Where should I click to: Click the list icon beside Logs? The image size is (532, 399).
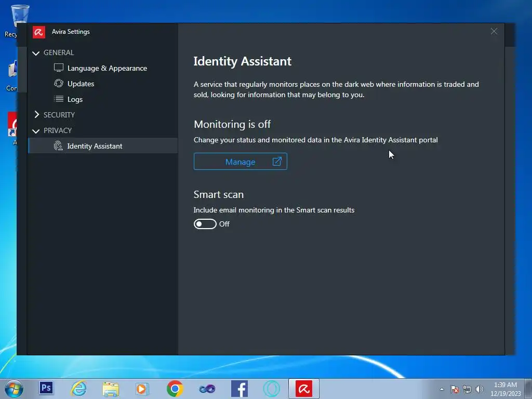59,99
